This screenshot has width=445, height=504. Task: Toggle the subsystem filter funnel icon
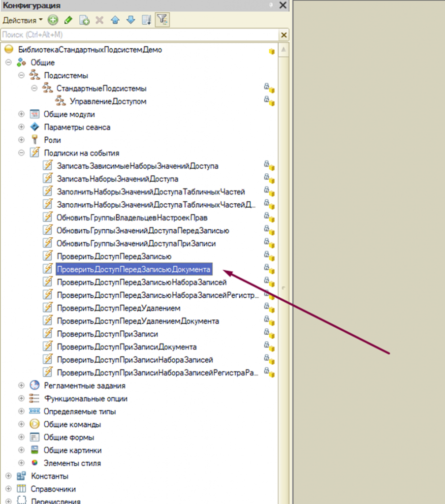click(x=162, y=20)
